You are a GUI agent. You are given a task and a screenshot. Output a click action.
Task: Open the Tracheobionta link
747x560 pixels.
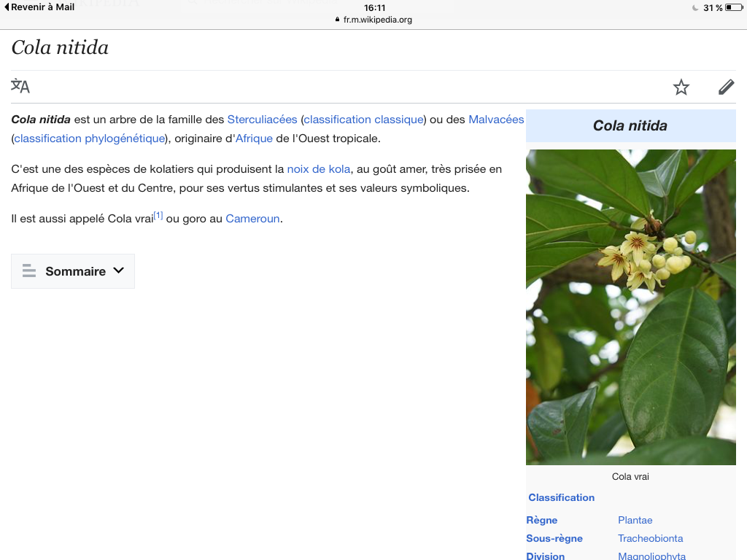point(650,538)
